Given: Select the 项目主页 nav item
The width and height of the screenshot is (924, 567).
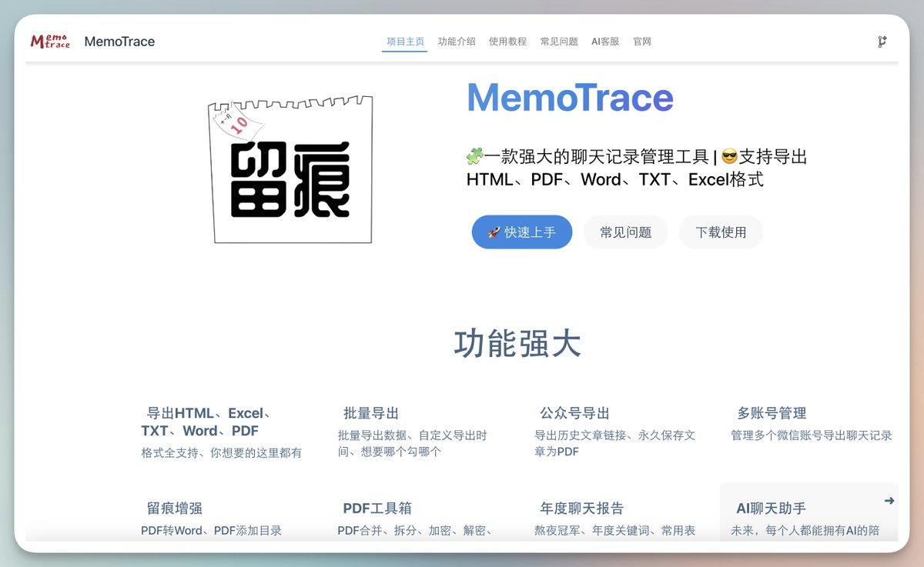Looking at the screenshot, I should click(x=403, y=41).
